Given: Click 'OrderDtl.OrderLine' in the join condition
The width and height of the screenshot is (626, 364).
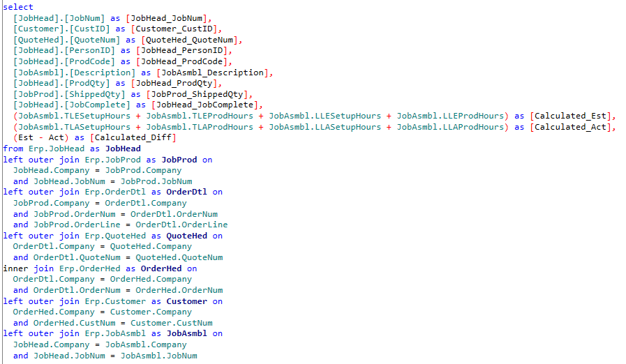Looking at the screenshot, I should [x=181, y=225].
